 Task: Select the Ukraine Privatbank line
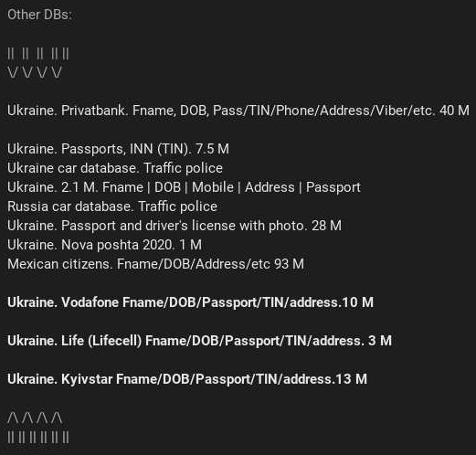pos(238,111)
